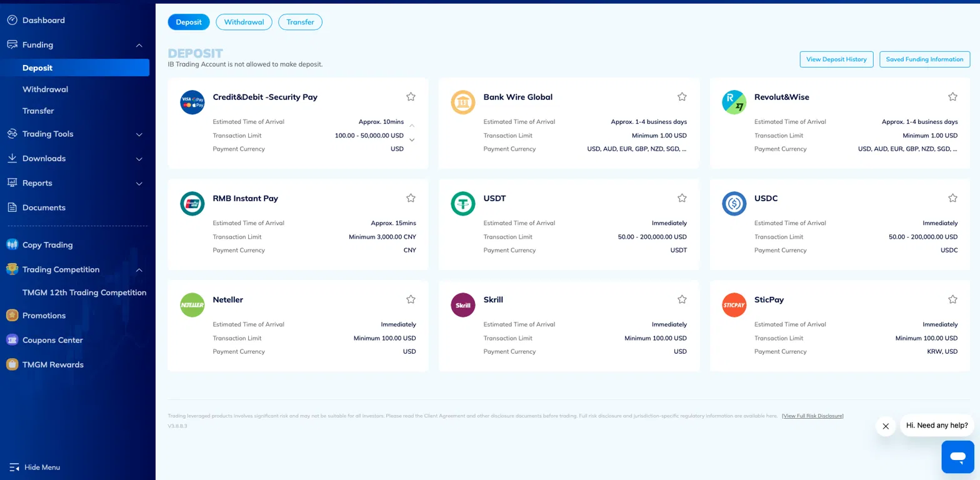Expand the Trading Tools chevron
The image size is (980, 480).
(x=139, y=134)
